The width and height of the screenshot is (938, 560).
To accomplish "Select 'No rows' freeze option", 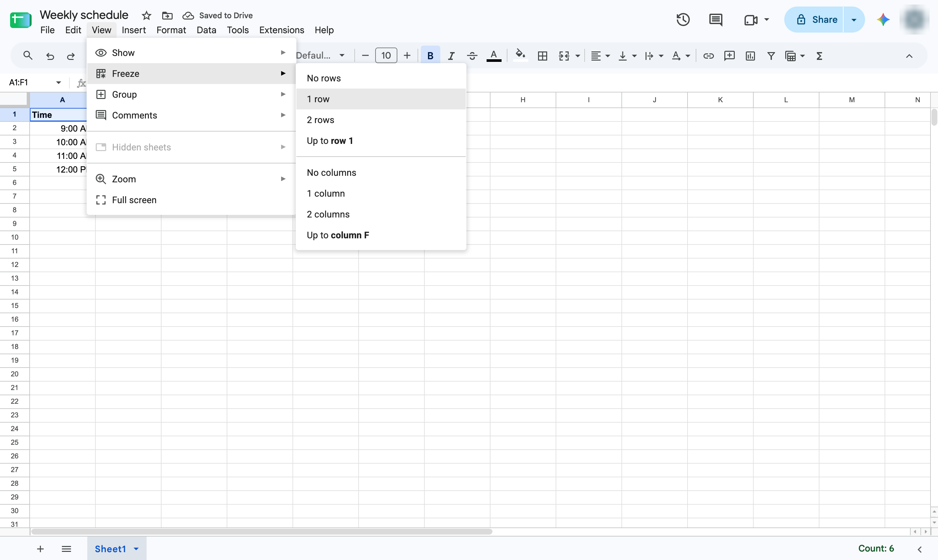I will [380, 78].
